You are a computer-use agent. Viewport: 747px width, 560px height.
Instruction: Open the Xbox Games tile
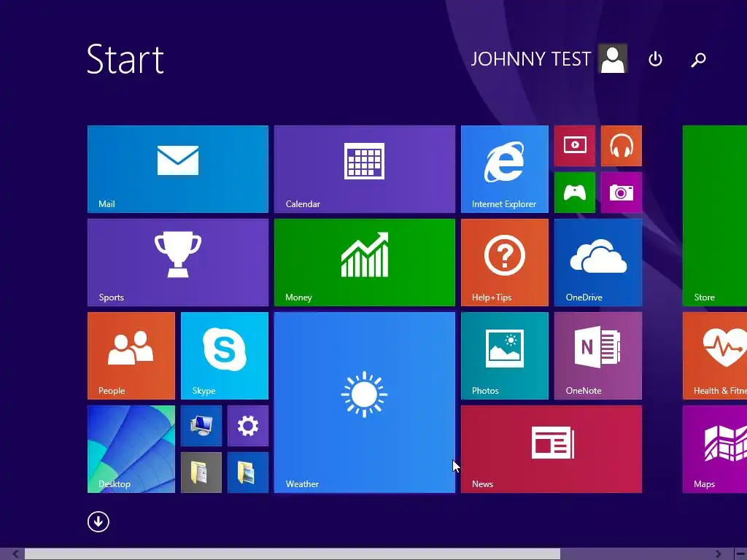coord(575,192)
